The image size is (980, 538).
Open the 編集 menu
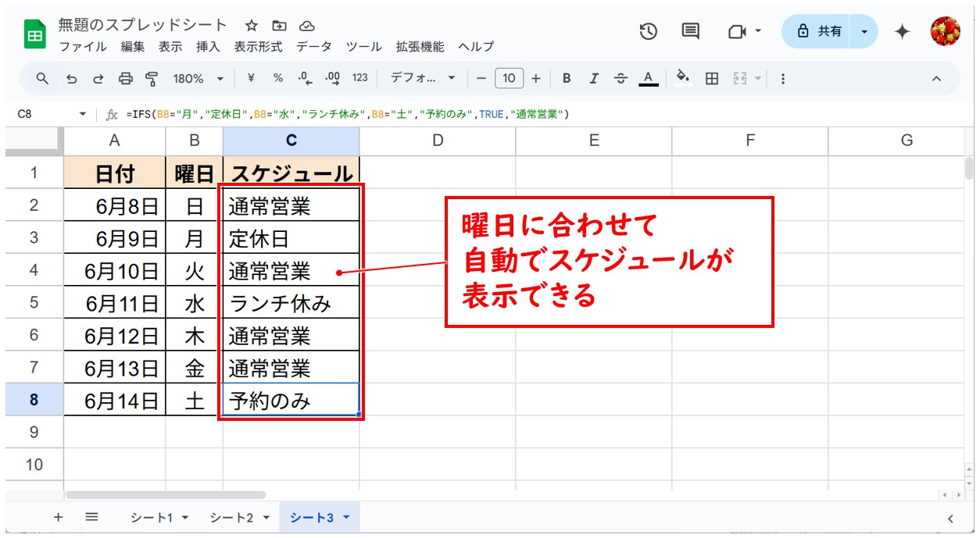click(x=133, y=47)
